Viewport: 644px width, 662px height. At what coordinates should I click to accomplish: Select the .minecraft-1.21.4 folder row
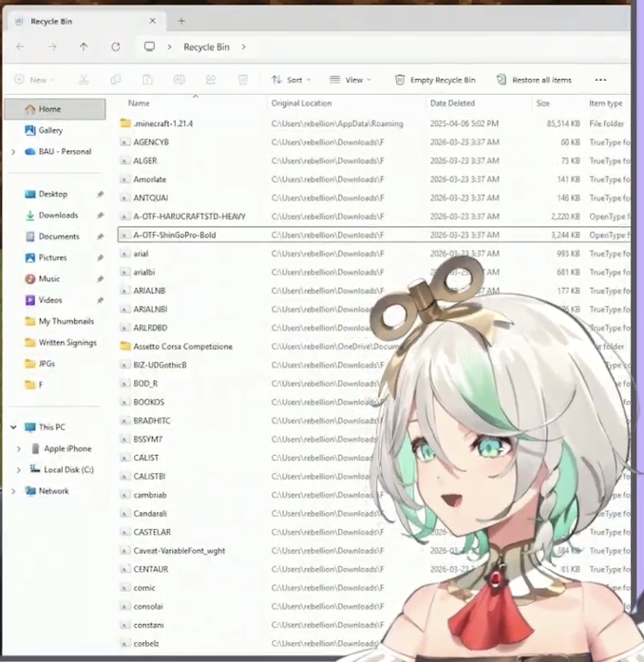[x=373, y=123]
